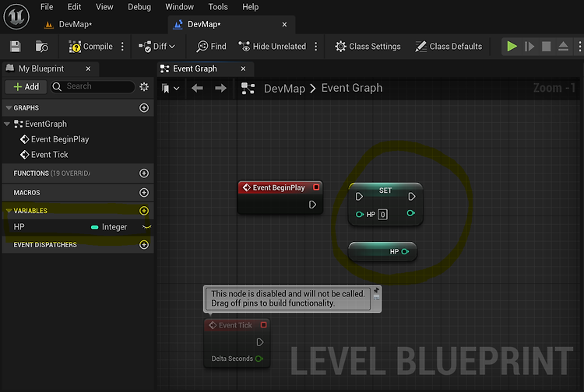Open the Help menu
This screenshot has width=584, height=392.
[x=250, y=7]
